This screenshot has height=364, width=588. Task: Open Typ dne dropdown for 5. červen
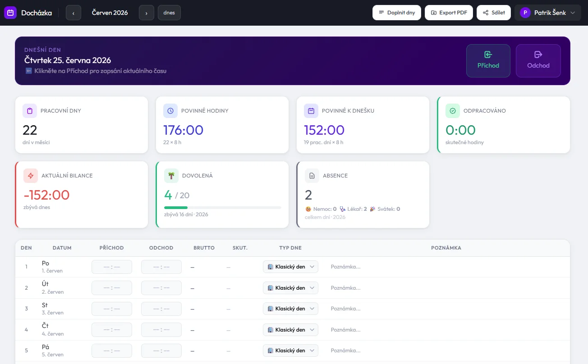coord(290,350)
